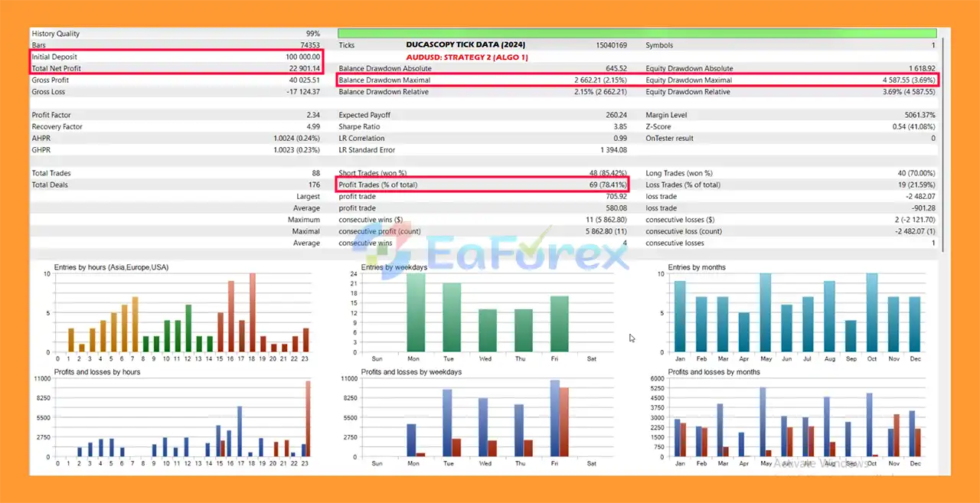Select the OnTester result label

[671, 139]
